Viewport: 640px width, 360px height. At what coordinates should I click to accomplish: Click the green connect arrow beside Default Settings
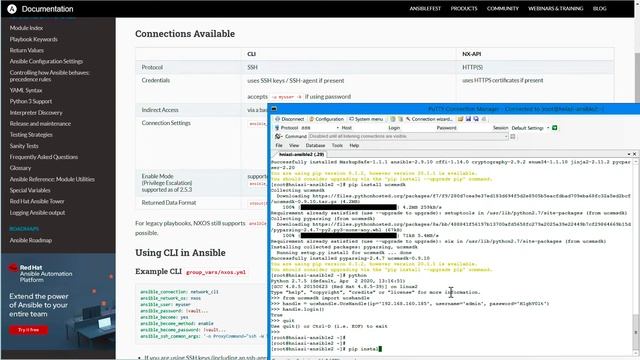pos(554,128)
